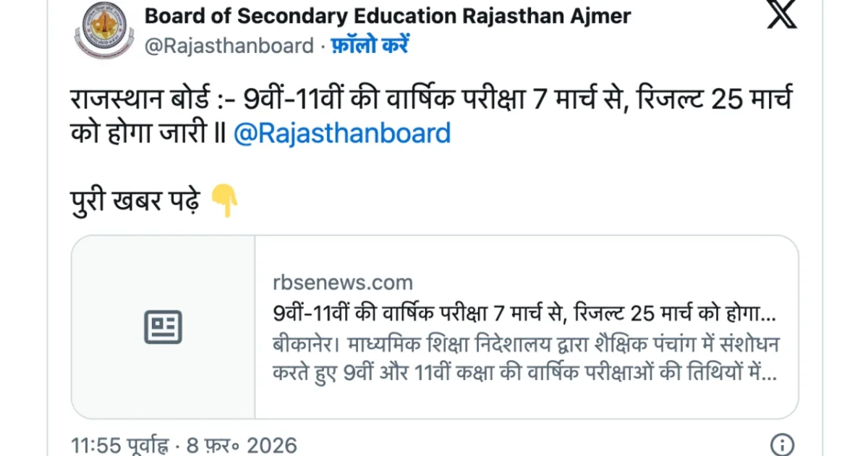This screenshot has width=868, height=456.
Task: Open the rbsenews.com domain link
Action: pos(343,282)
